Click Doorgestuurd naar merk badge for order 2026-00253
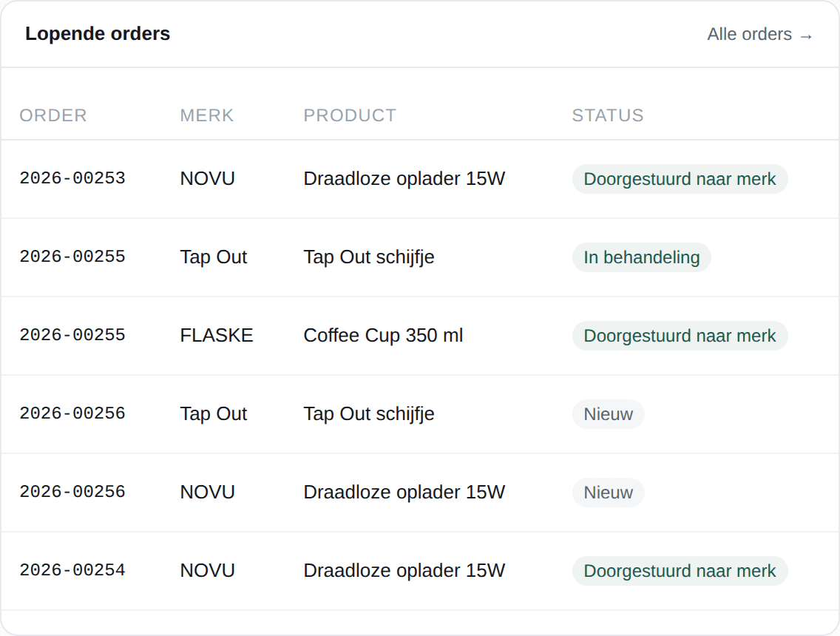840x636 pixels. (x=680, y=179)
